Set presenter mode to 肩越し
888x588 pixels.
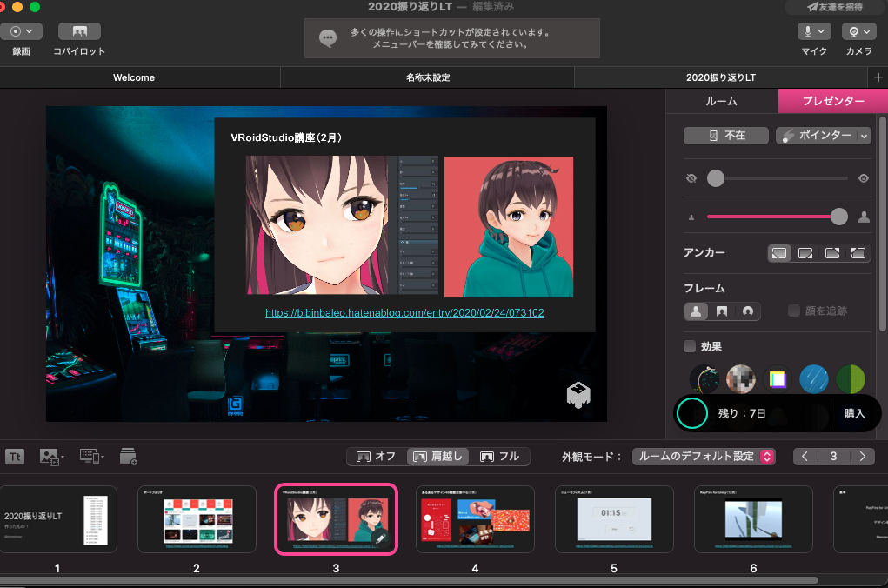pos(437,457)
